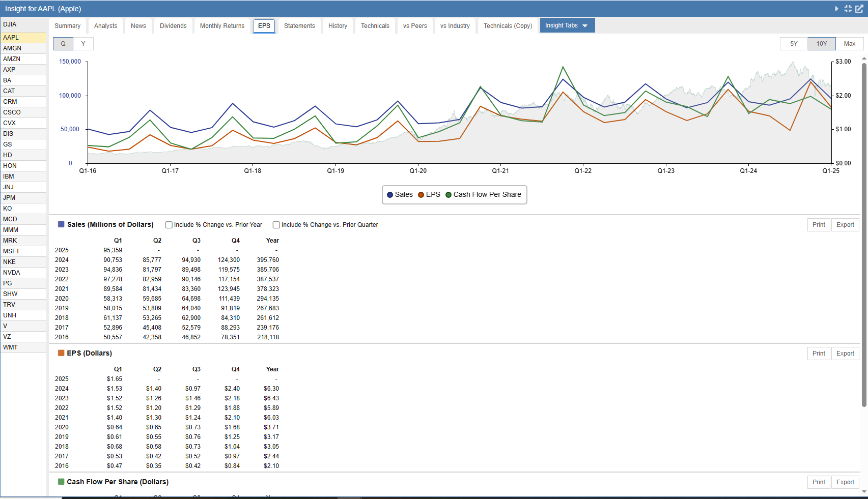Toggle Cash Flow Per Share legend marker
This screenshot has height=499, width=868.
(x=449, y=195)
